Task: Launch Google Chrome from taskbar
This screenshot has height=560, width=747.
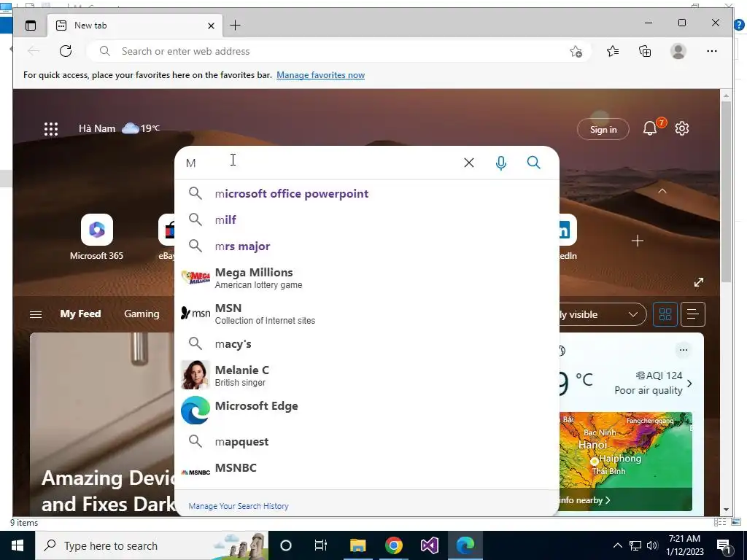Action: click(x=393, y=545)
